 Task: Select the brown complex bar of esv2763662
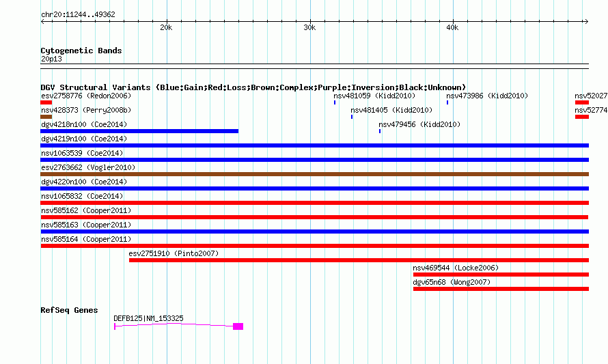point(314,174)
